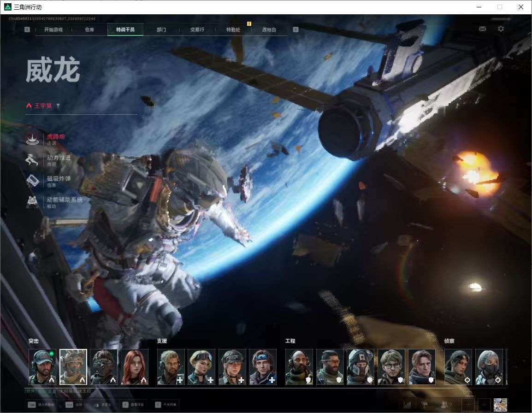Pick the support man with blue goggles
The width and height of the screenshot is (532, 413).
263,367
